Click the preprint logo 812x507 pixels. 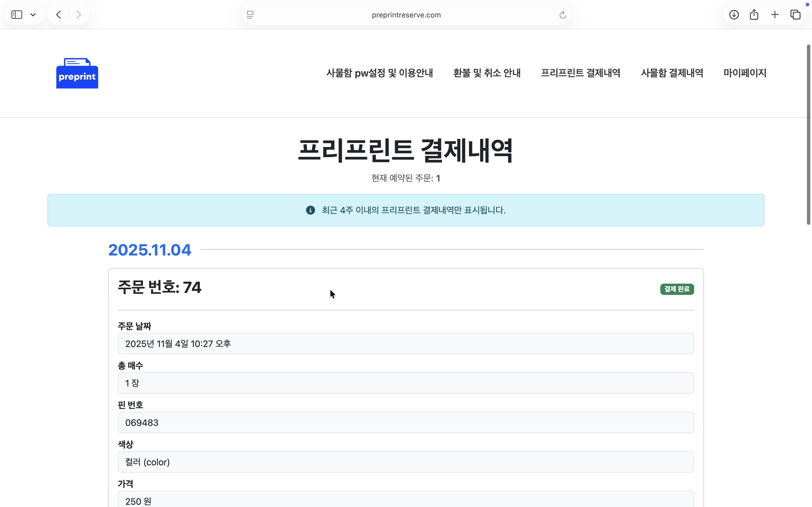point(77,73)
